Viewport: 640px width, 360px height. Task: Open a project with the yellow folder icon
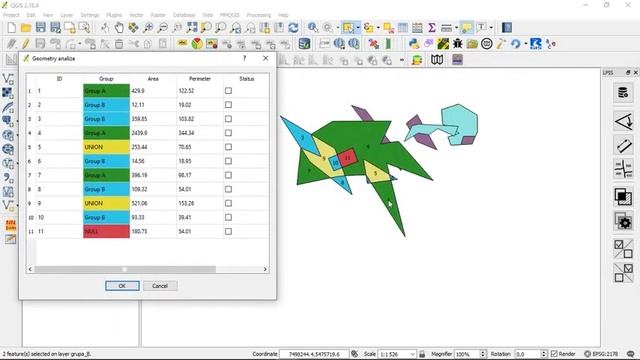tap(26, 28)
